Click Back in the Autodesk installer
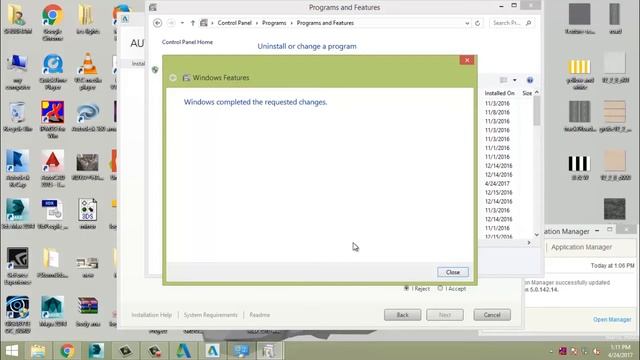640x360 pixels. 402,315
